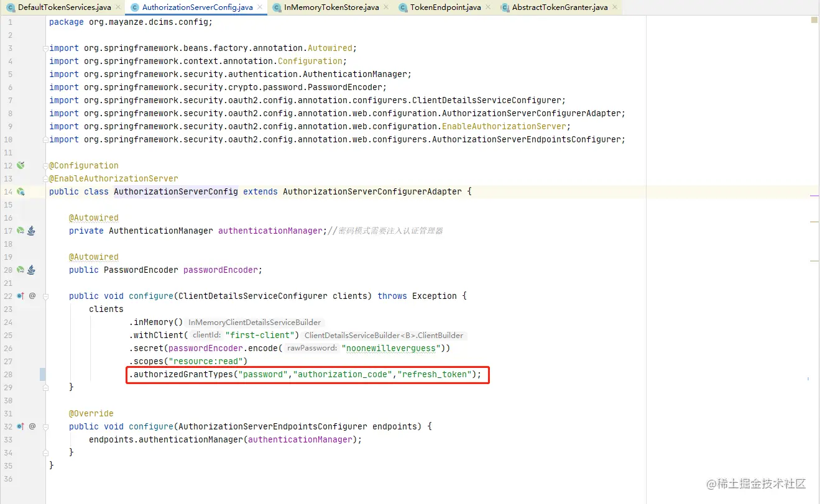The image size is (820, 504).
Task: Click the @Autowired annotation on line 16
Action: [94, 218]
